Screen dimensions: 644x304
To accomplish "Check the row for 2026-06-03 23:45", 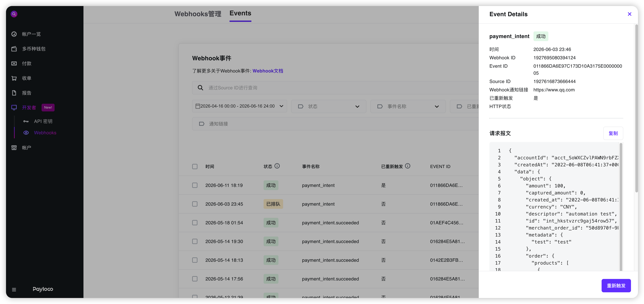I will 195,204.
